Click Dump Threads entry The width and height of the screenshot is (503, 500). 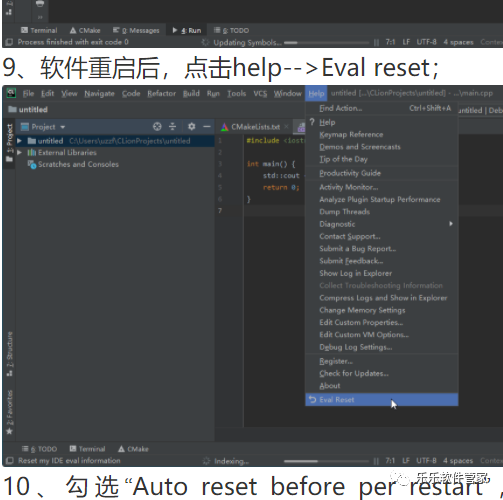point(382,212)
